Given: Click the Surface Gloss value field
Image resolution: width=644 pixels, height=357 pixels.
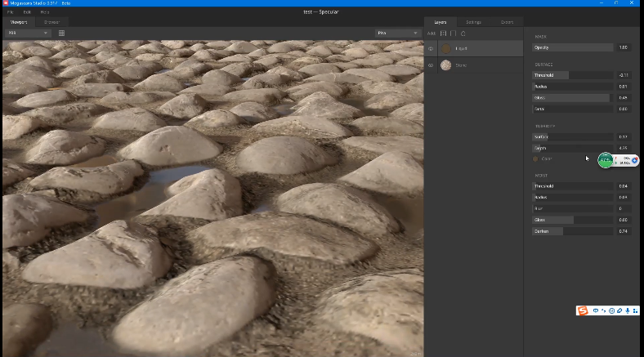Looking at the screenshot, I should (623, 98).
